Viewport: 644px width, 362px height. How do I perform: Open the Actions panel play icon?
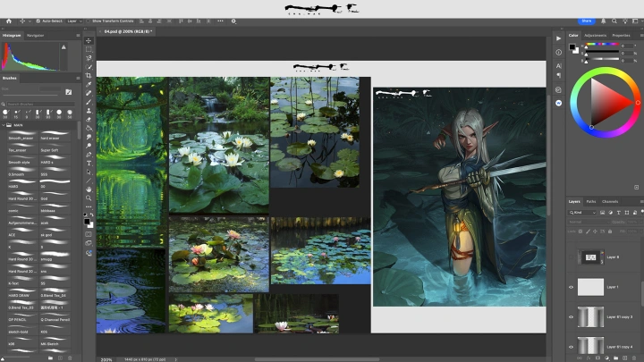coord(558,38)
